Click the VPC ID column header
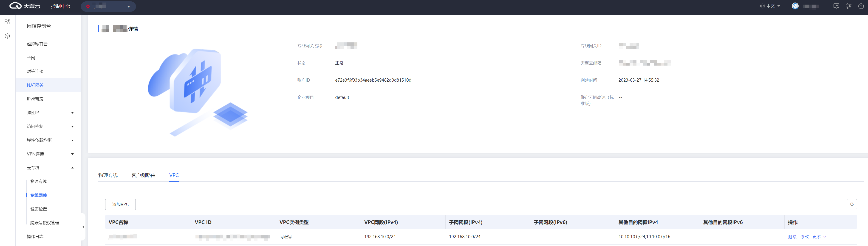Screen dimensions: 868x246 tap(203, 222)
